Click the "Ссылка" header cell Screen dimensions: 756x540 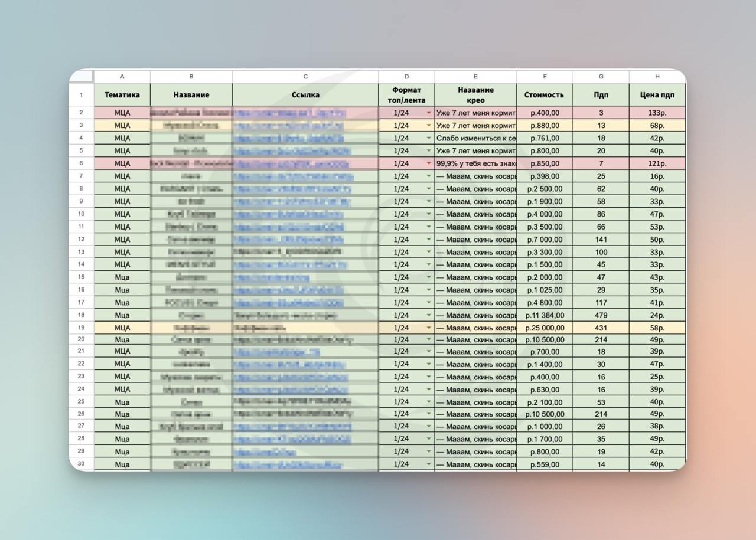305,94
